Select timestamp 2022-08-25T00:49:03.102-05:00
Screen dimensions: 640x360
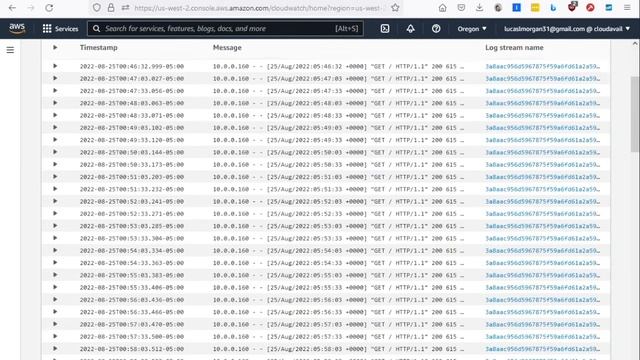(132, 128)
